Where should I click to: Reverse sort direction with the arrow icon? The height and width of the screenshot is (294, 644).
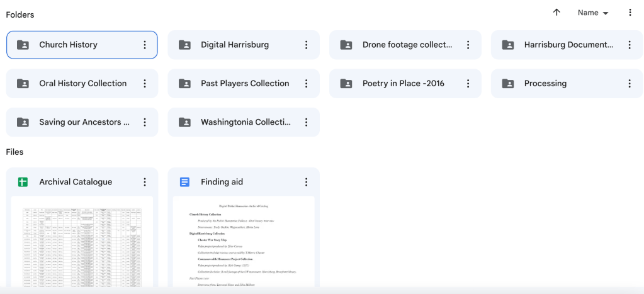(x=556, y=13)
